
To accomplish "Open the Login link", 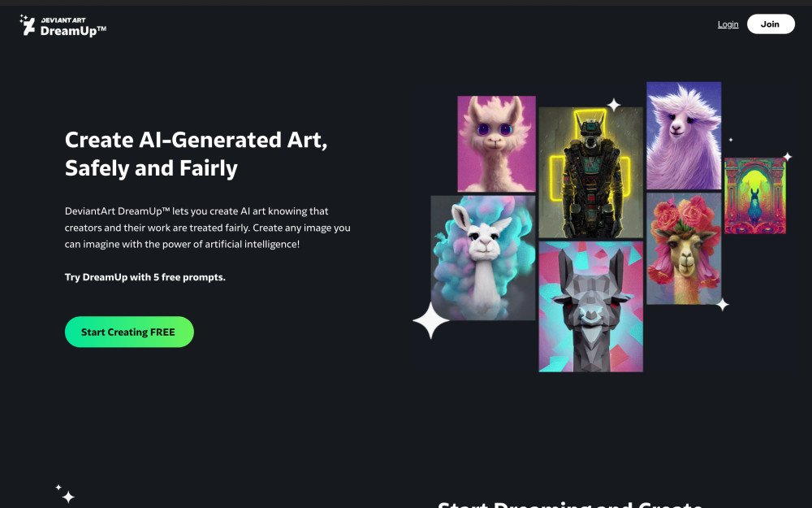I will [x=728, y=24].
